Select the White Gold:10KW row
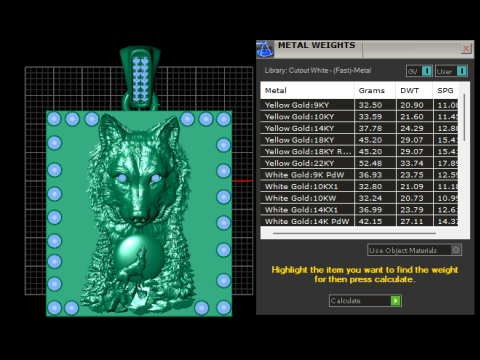This screenshot has height=360, width=480. point(359,198)
